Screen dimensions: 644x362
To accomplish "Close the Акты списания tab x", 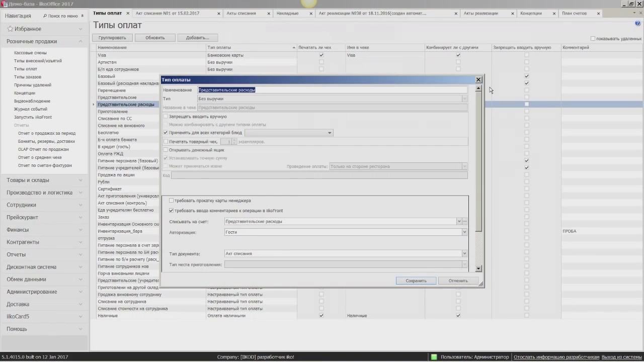I will pos(269,14).
